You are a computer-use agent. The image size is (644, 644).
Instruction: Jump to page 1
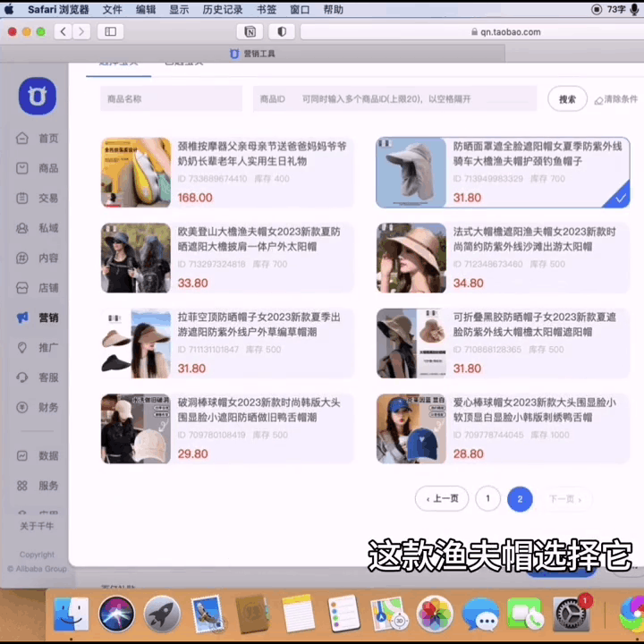point(488,498)
